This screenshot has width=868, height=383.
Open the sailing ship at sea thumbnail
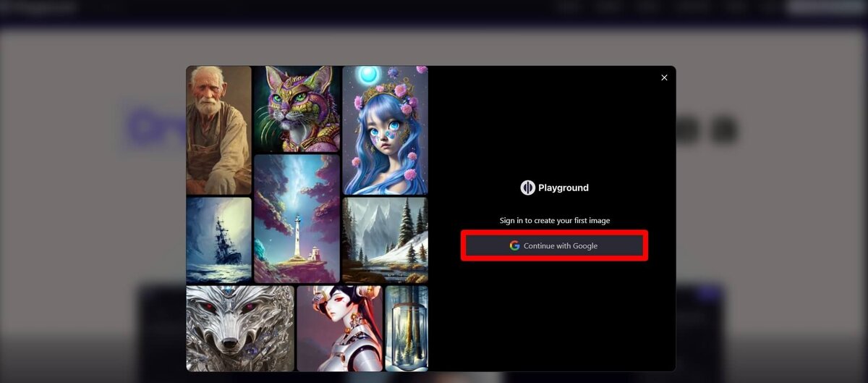point(219,240)
